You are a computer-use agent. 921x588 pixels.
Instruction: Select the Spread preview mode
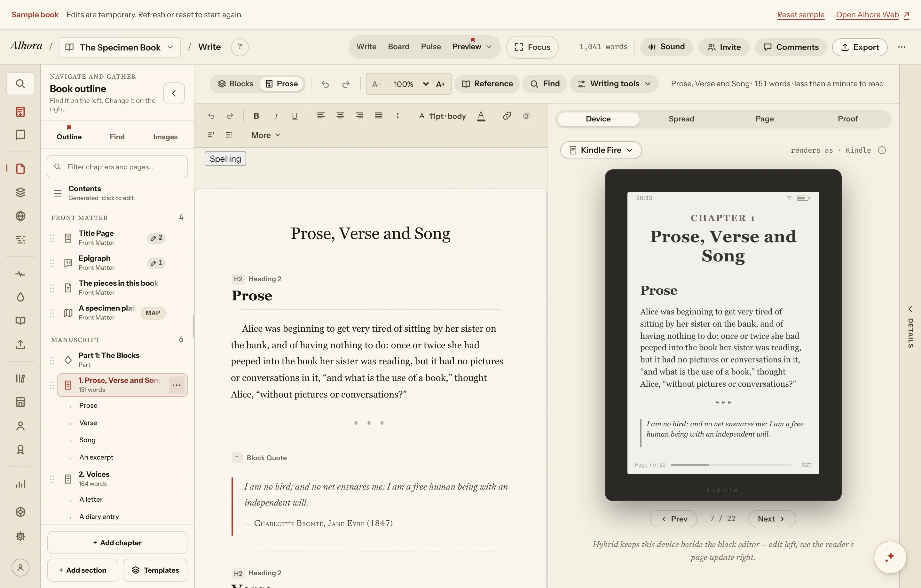point(681,119)
